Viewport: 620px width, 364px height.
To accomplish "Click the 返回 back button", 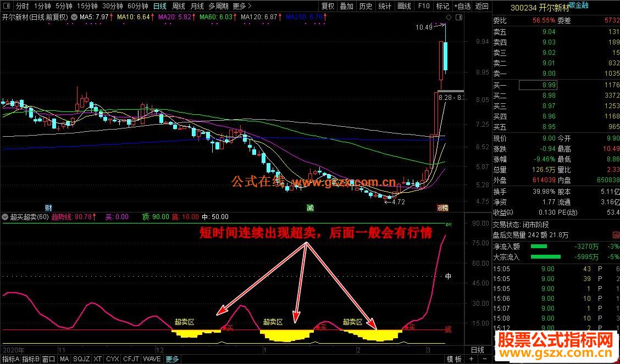I will pyautogui.click(x=481, y=6).
